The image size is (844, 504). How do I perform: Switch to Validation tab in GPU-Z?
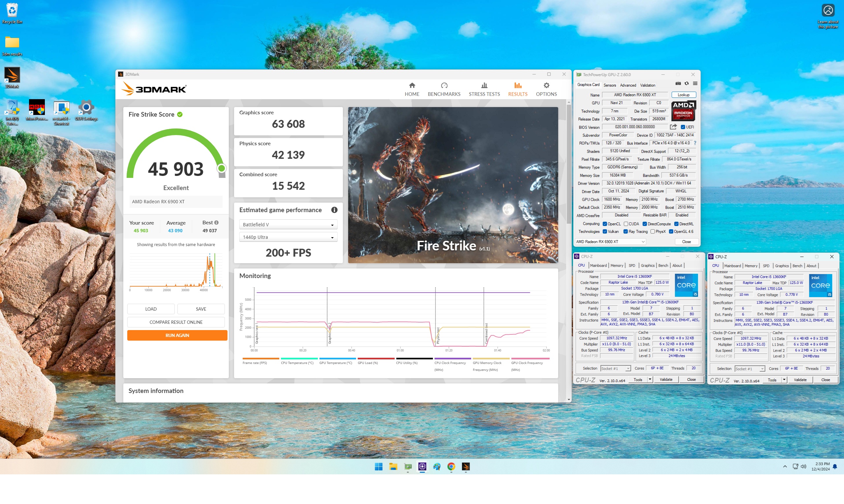coord(648,85)
